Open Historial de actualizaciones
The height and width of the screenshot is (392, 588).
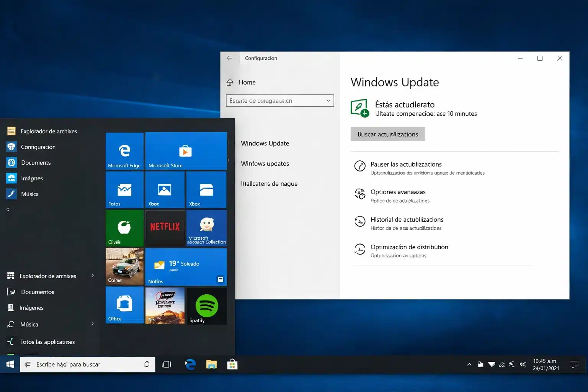tap(407, 219)
